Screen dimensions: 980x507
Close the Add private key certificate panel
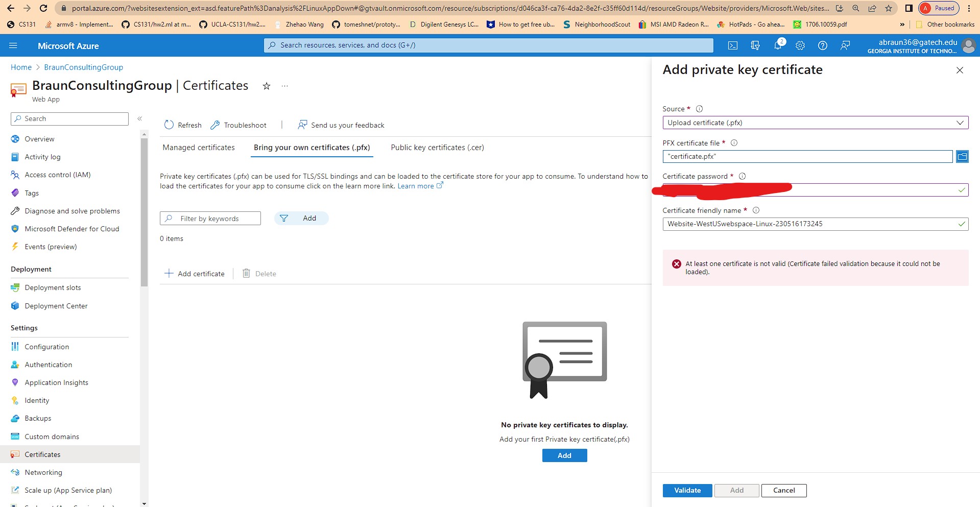point(960,70)
